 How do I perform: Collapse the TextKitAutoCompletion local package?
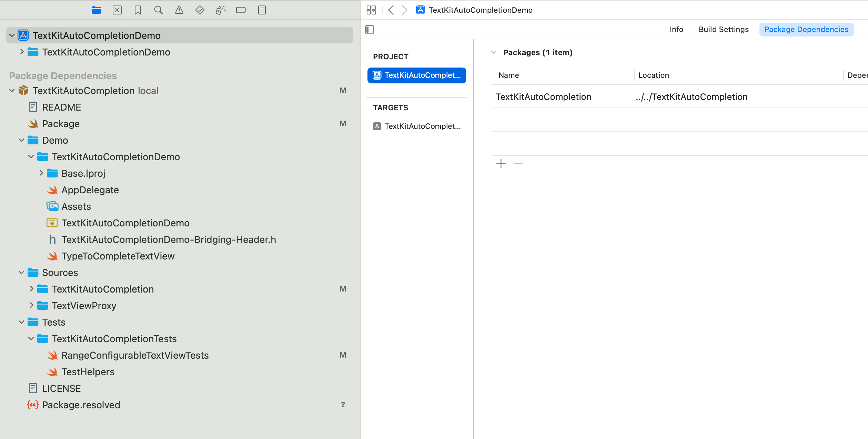(x=12, y=90)
